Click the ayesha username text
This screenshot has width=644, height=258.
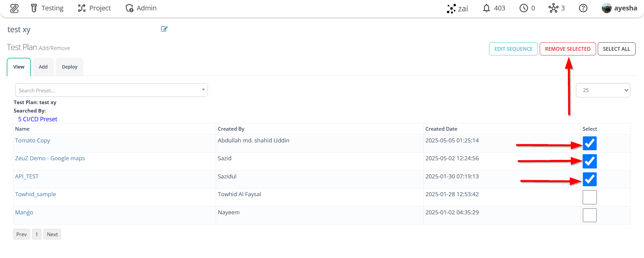626,8
